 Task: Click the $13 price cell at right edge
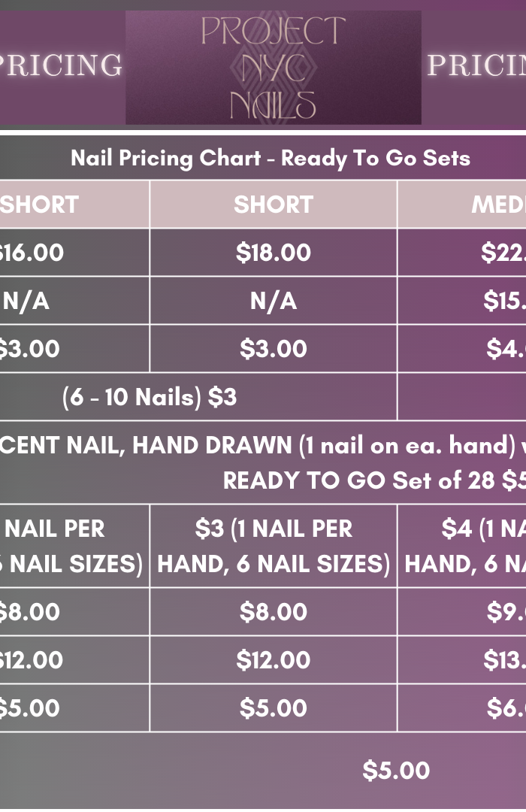click(x=503, y=660)
